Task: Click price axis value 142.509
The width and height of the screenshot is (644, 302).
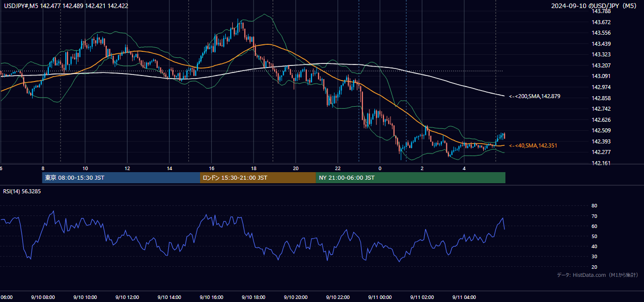Action: pos(602,130)
